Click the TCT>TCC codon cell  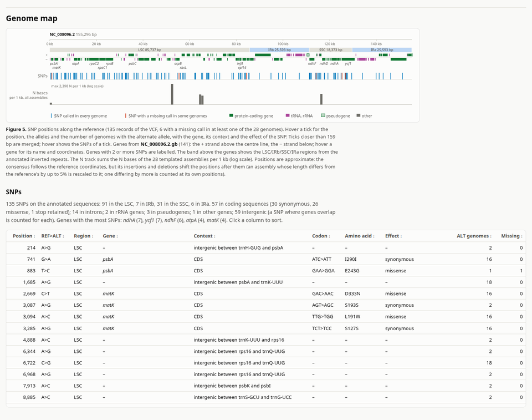321,328
